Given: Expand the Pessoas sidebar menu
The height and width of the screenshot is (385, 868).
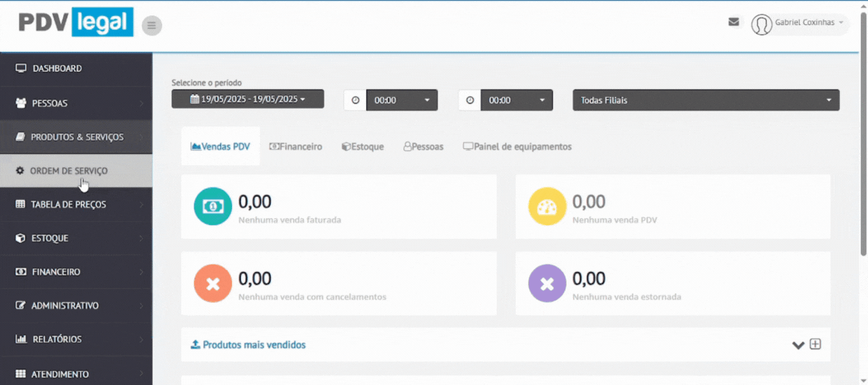Looking at the screenshot, I should (x=50, y=103).
